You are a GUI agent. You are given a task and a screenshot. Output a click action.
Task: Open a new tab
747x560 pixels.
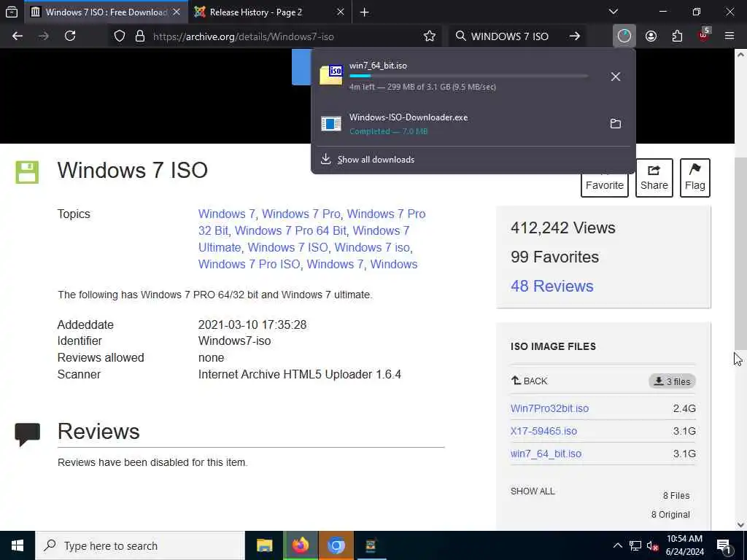click(x=365, y=12)
